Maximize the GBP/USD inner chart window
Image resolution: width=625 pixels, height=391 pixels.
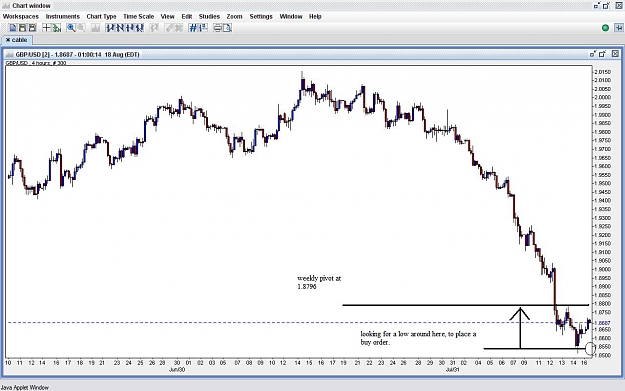[x=602, y=54]
